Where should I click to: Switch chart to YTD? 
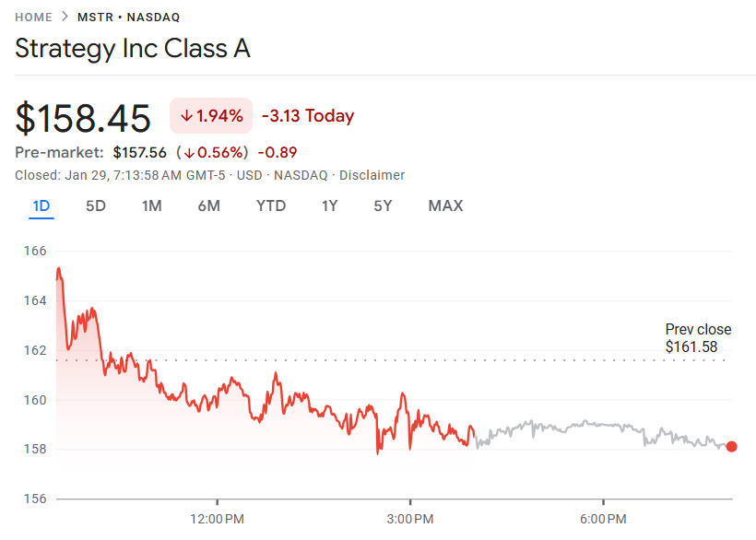point(271,205)
